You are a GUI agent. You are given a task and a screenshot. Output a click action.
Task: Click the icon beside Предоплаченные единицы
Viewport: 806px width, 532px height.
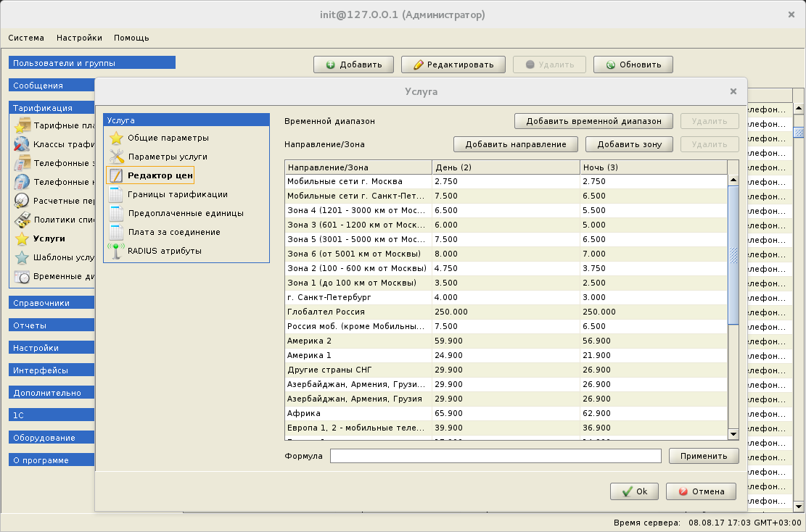(x=116, y=213)
